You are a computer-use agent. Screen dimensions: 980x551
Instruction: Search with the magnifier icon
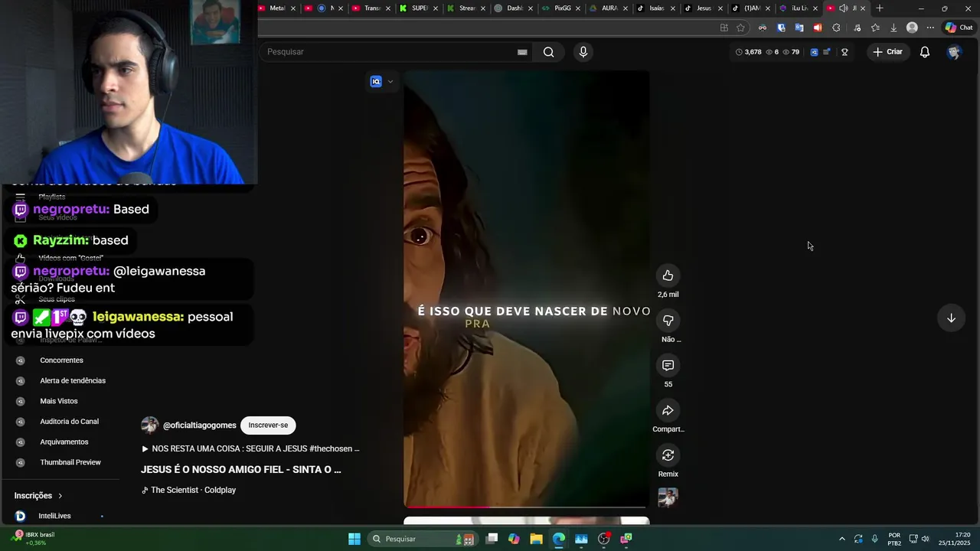tap(548, 52)
